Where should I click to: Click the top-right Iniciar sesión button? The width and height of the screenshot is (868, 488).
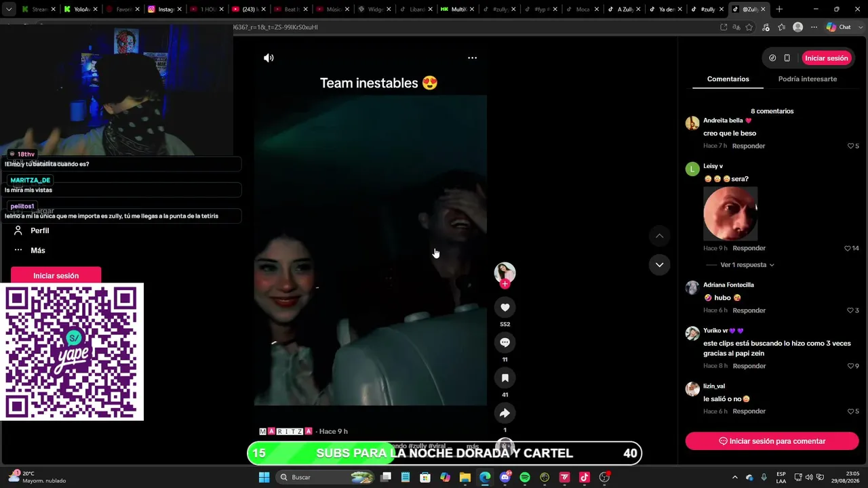pyautogui.click(x=827, y=58)
